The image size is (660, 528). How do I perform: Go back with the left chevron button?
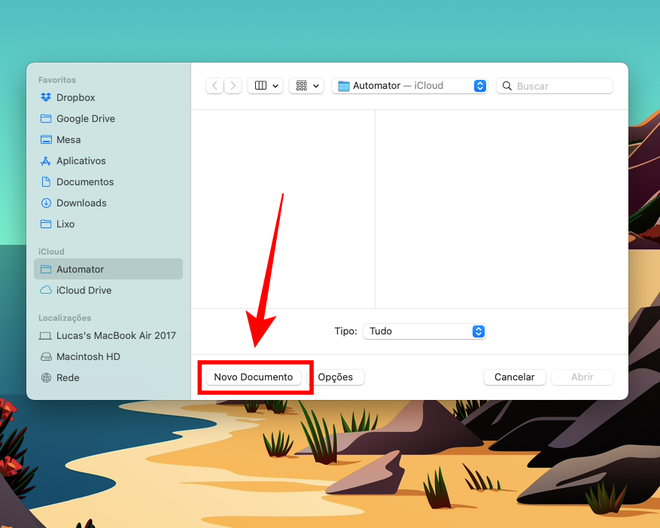215,86
